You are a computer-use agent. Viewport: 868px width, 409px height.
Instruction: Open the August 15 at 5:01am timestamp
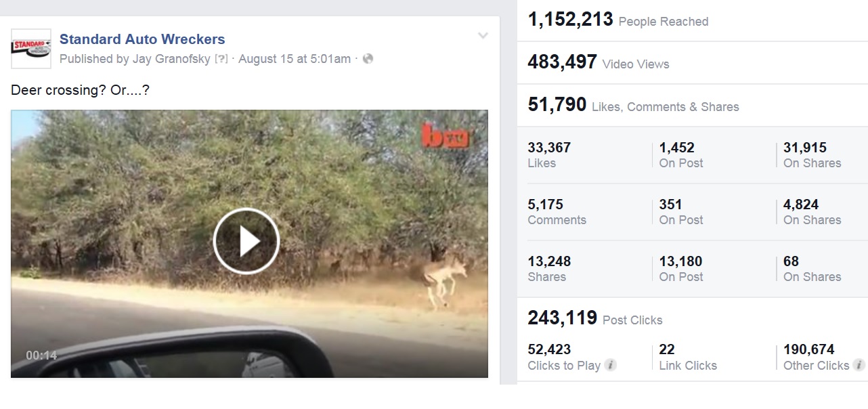tap(295, 59)
